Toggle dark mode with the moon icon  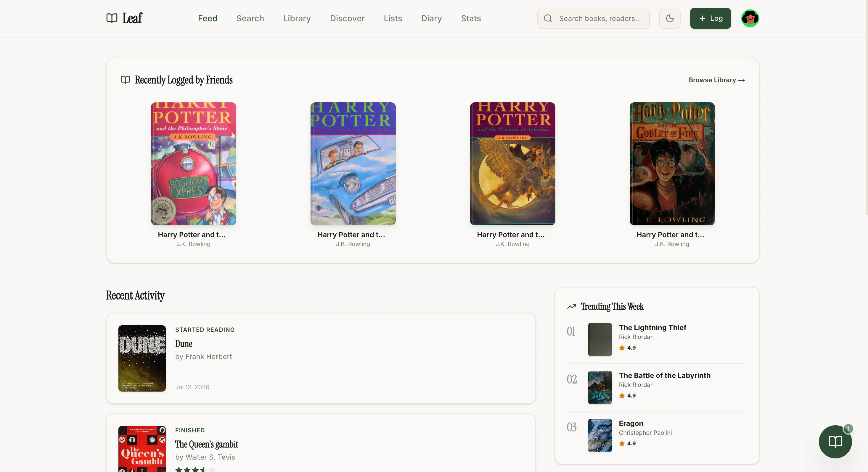point(670,18)
